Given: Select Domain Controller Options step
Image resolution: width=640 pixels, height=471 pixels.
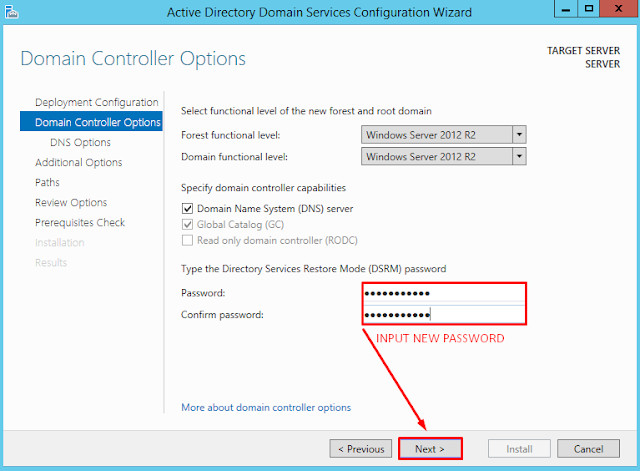Looking at the screenshot, I should pyautogui.click(x=97, y=123).
